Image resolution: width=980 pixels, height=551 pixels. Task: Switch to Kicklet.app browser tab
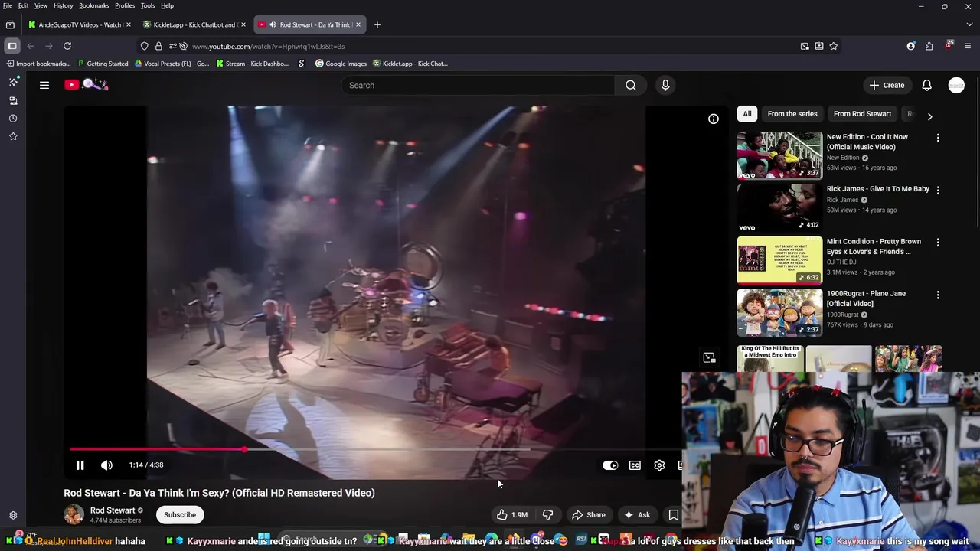click(194, 24)
